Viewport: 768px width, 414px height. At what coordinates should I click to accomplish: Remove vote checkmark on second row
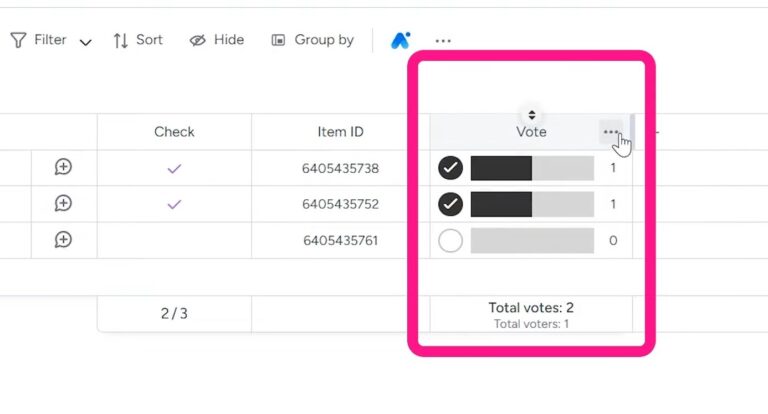point(450,204)
